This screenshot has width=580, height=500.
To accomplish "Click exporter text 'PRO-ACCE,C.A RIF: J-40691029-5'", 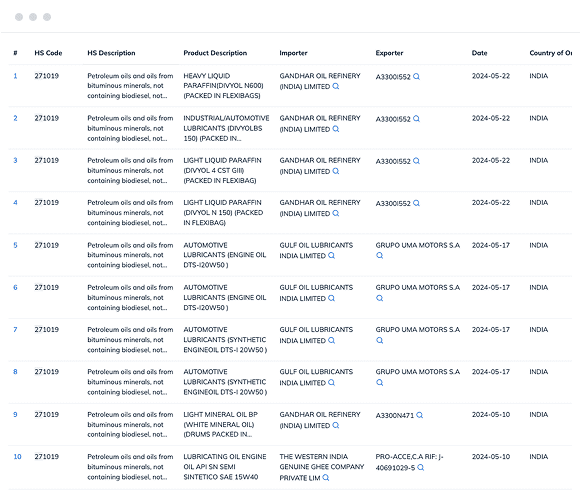I will pyautogui.click(x=409, y=462).
